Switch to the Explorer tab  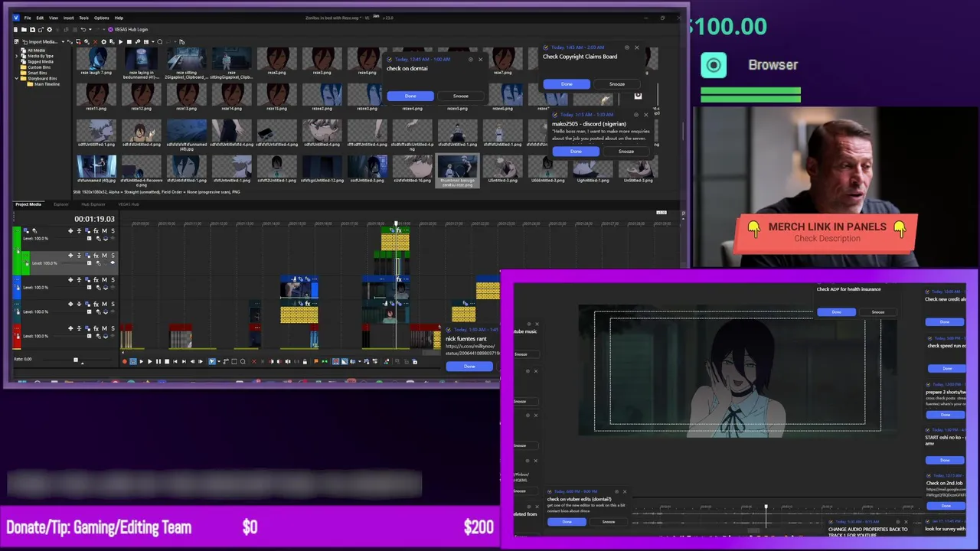61,204
